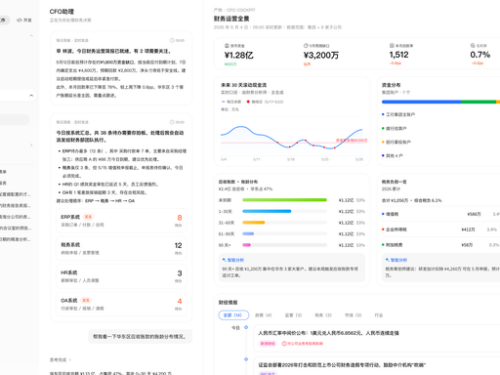The width and height of the screenshot is (500, 375).
Task: Click the purple-dot 其他 4 户 legend entry
Action: tap(392, 156)
